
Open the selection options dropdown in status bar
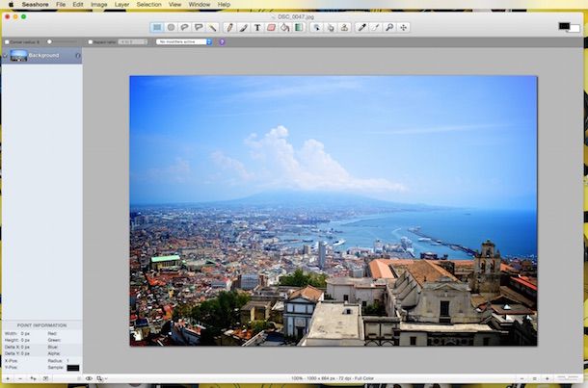tap(101, 378)
